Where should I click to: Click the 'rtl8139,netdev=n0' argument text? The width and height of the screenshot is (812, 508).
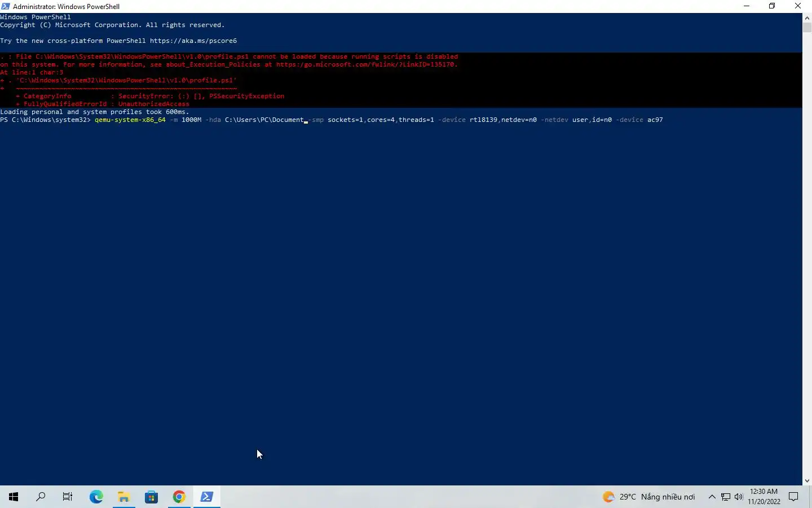[503, 120]
